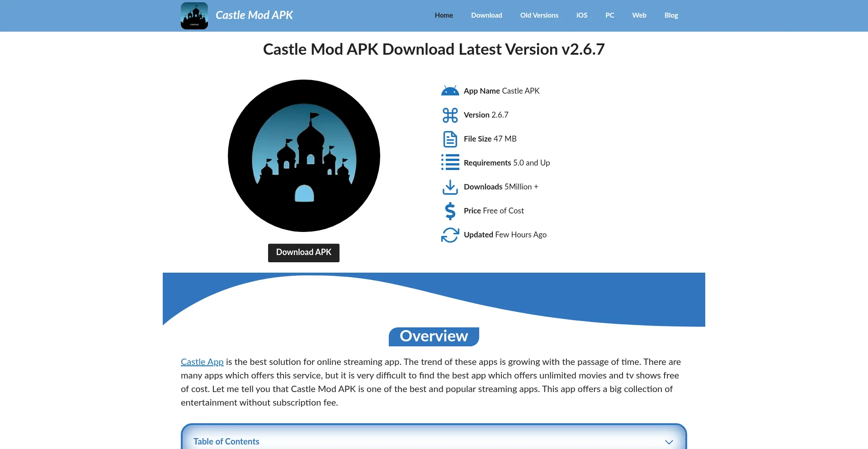
Task: Open Old Versions in the navigation bar
Action: (x=539, y=15)
